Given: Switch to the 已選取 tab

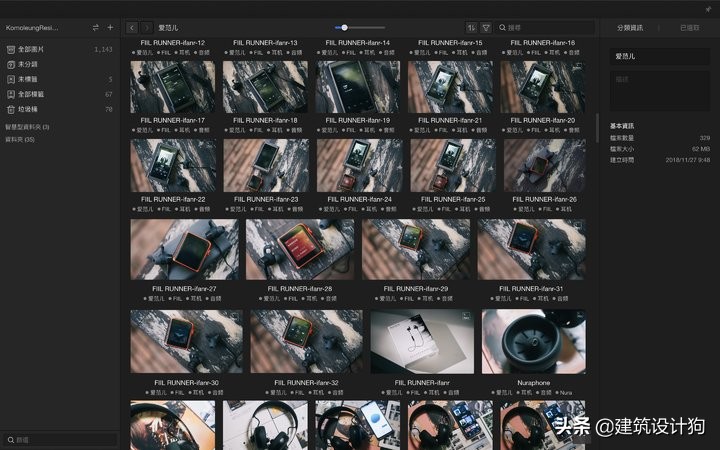Looking at the screenshot, I should pos(690,28).
